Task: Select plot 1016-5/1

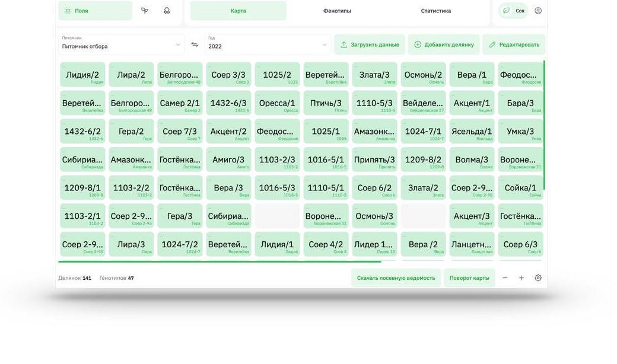Action: click(x=326, y=159)
